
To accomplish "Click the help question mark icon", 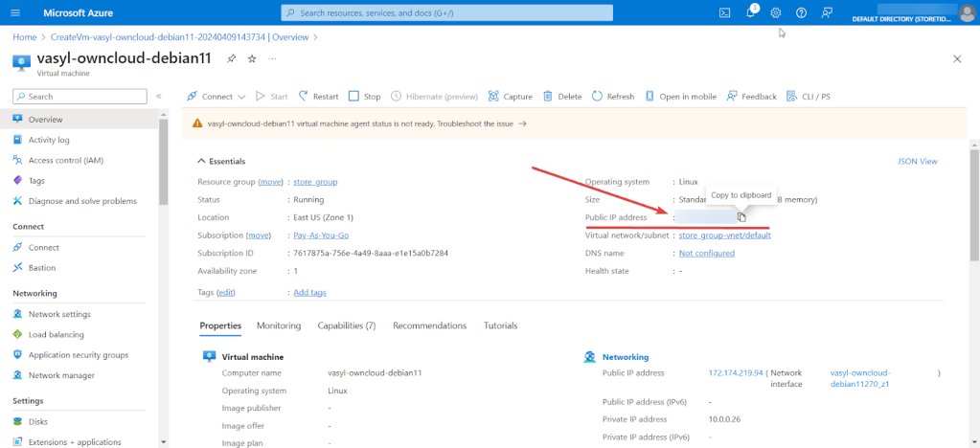I will coord(801,12).
